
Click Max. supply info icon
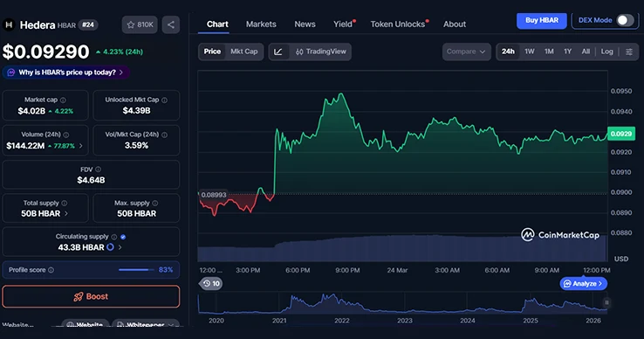pyautogui.click(x=154, y=203)
